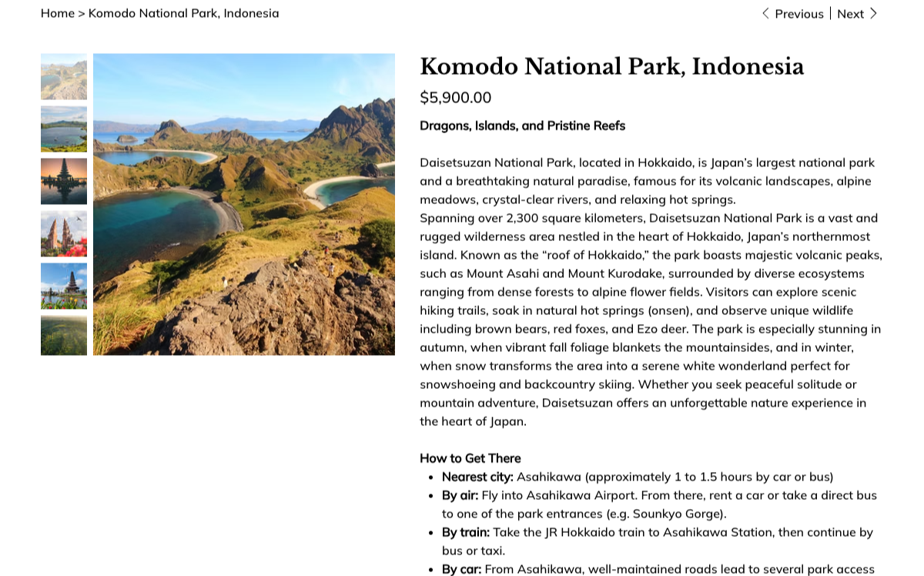Pick the last green misty field thumbnail

(64, 335)
